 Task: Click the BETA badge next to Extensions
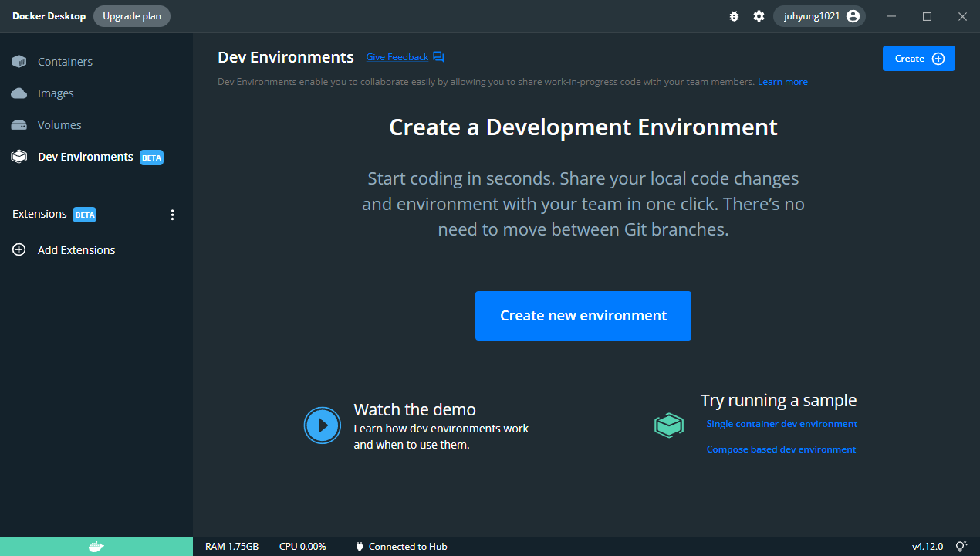(x=85, y=215)
